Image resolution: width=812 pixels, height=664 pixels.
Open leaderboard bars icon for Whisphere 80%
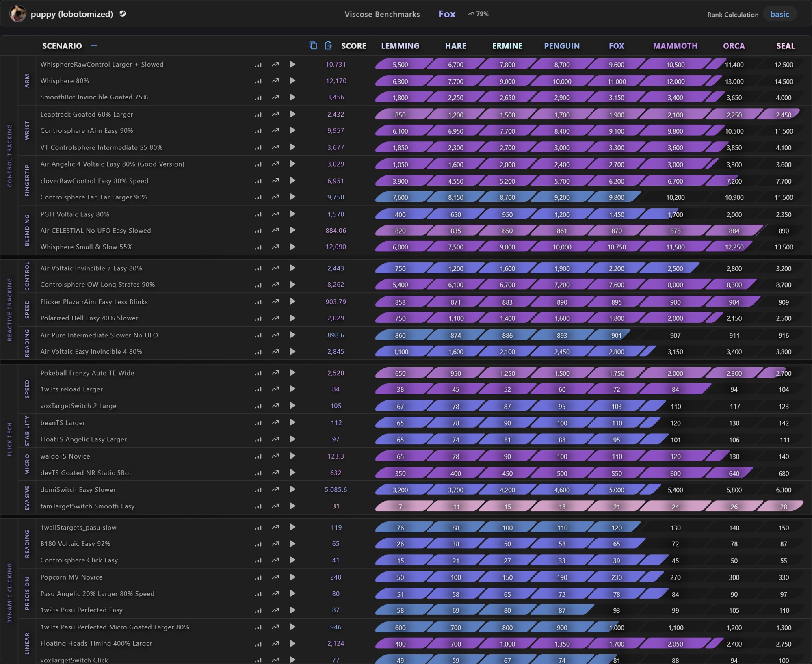point(258,81)
